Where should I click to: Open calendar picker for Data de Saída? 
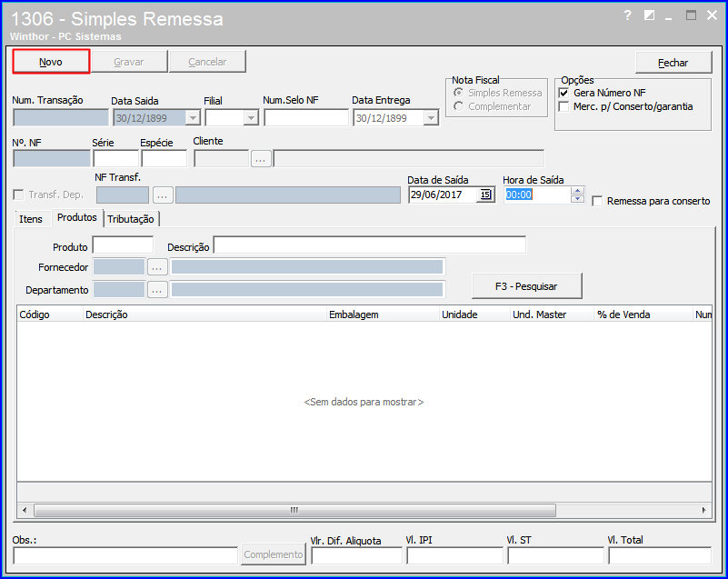pos(485,195)
